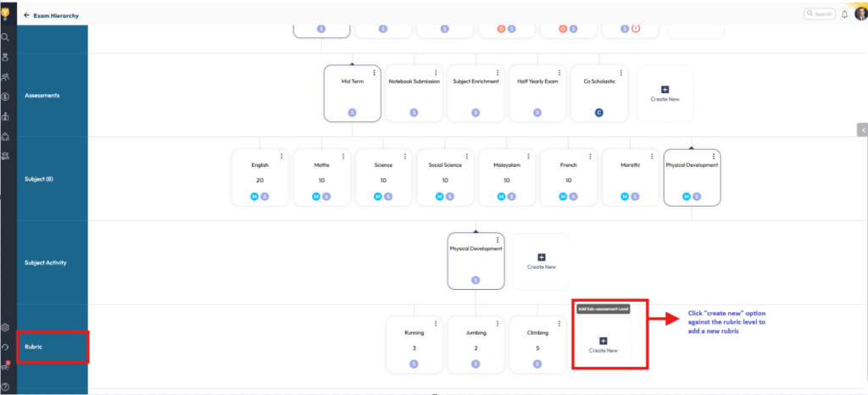Open three-dot menu on Mid Term card

pyautogui.click(x=374, y=72)
